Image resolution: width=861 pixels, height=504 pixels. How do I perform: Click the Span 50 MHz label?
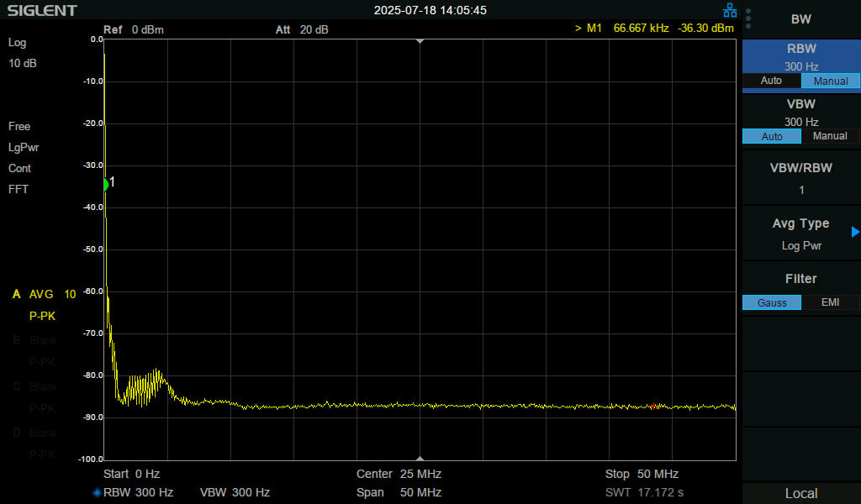(x=399, y=492)
